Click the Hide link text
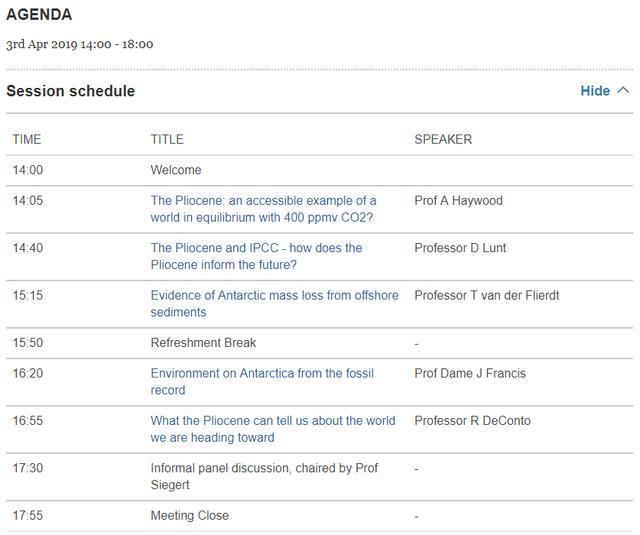The image size is (640, 535). point(595,91)
